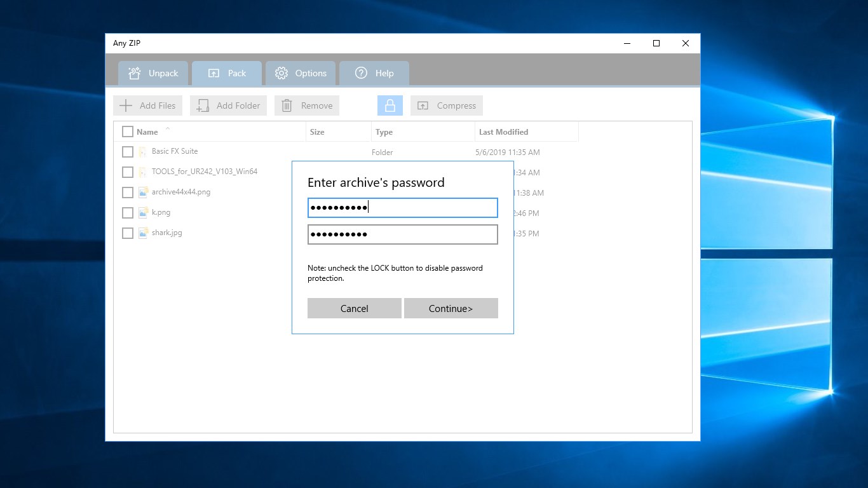Click the Add Folder button
Screen dimensions: 868x488
tap(229, 105)
